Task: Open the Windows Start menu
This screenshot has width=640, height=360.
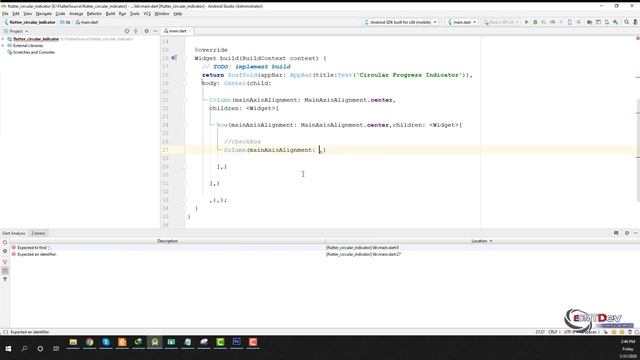Action: 8,349
